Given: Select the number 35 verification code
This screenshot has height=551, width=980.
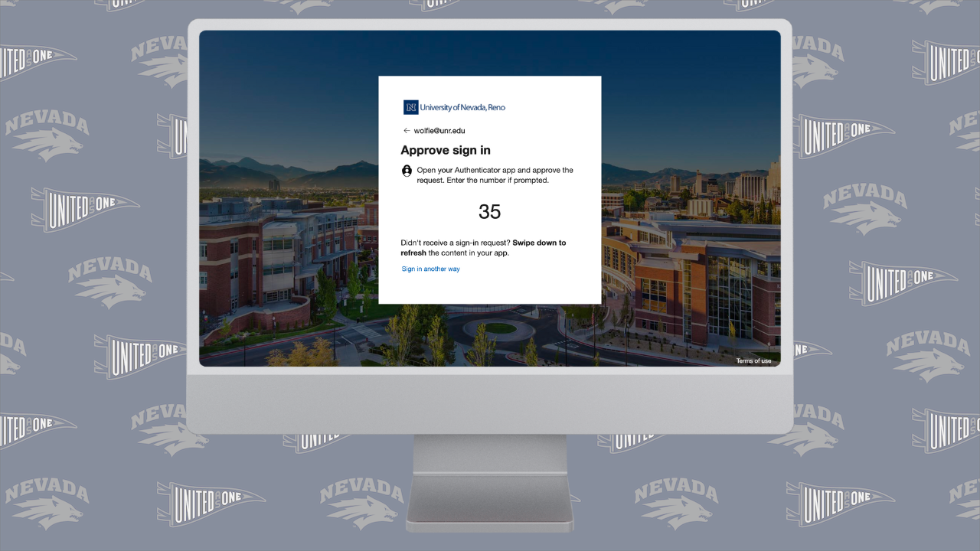Looking at the screenshot, I should (x=489, y=212).
